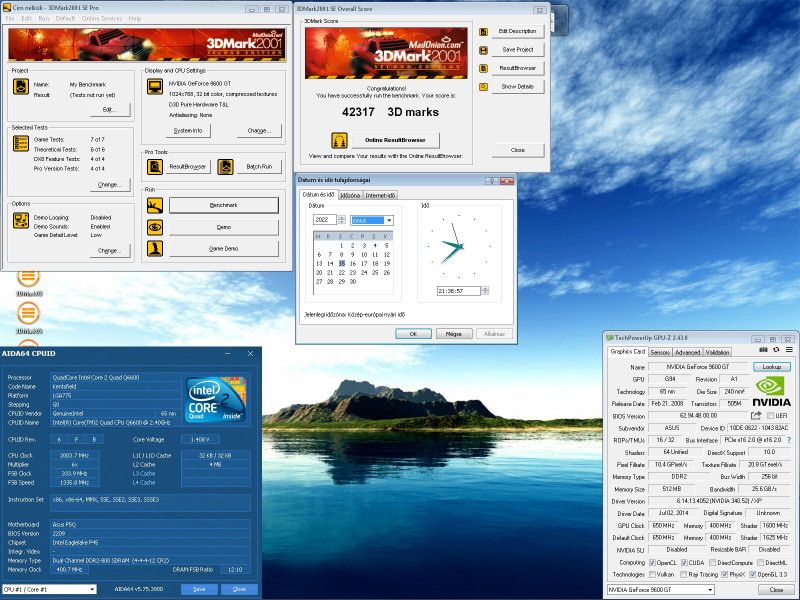The width and height of the screenshot is (800, 600).
Task: Open the File menu in 3DMark2001
Action: 10,18
